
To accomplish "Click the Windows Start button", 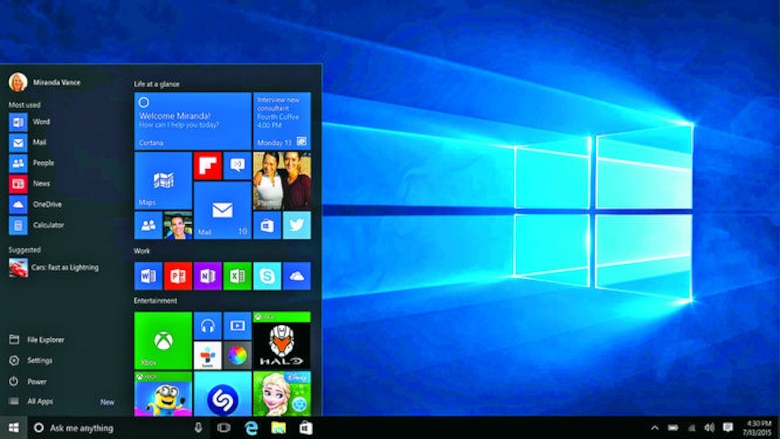I will tap(13, 428).
